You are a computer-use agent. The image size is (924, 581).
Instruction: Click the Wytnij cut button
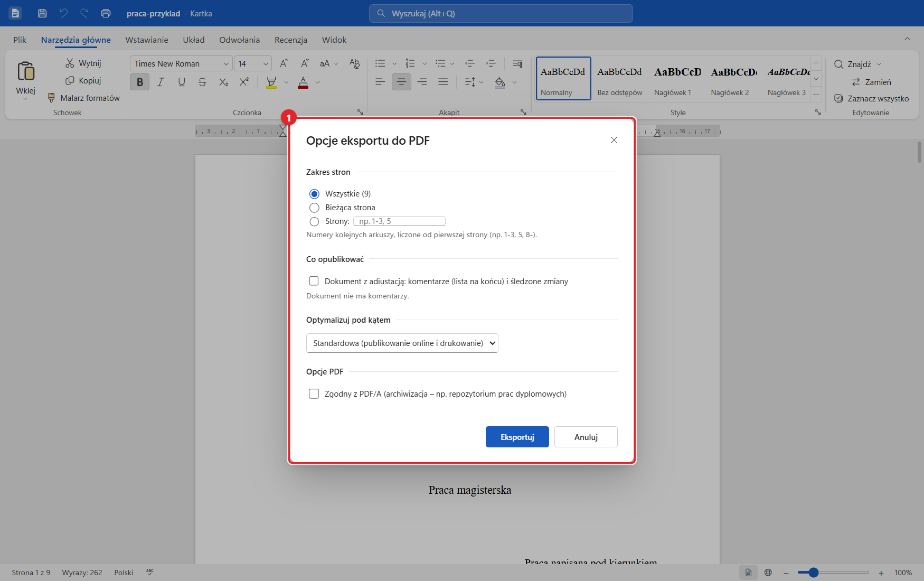point(83,63)
